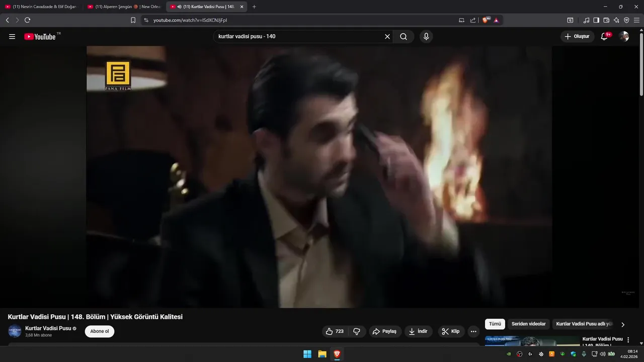Open the more actions three-dot menu
Viewport: 644px width, 362px height.
(x=473, y=331)
